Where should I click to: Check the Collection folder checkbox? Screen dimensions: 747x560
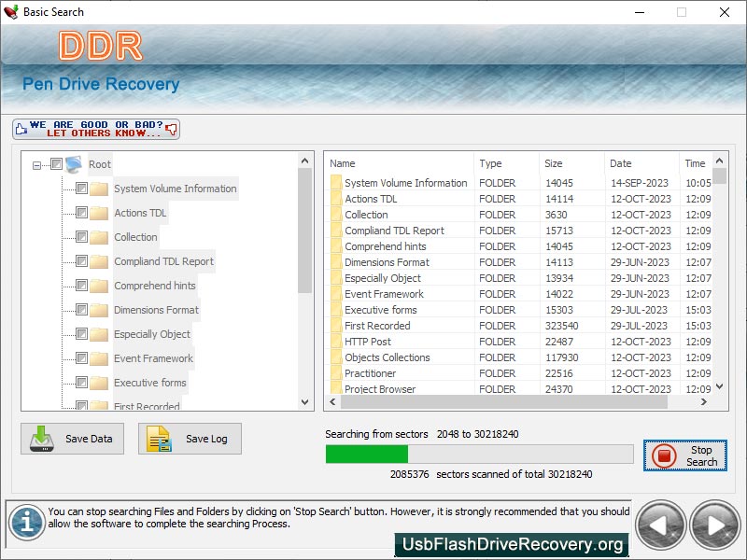pyautogui.click(x=81, y=237)
